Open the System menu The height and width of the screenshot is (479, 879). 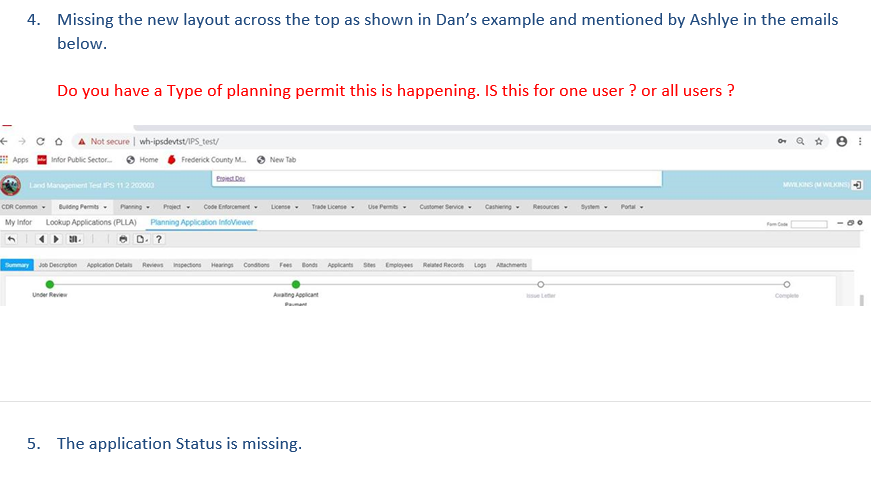tap(594, 207)
